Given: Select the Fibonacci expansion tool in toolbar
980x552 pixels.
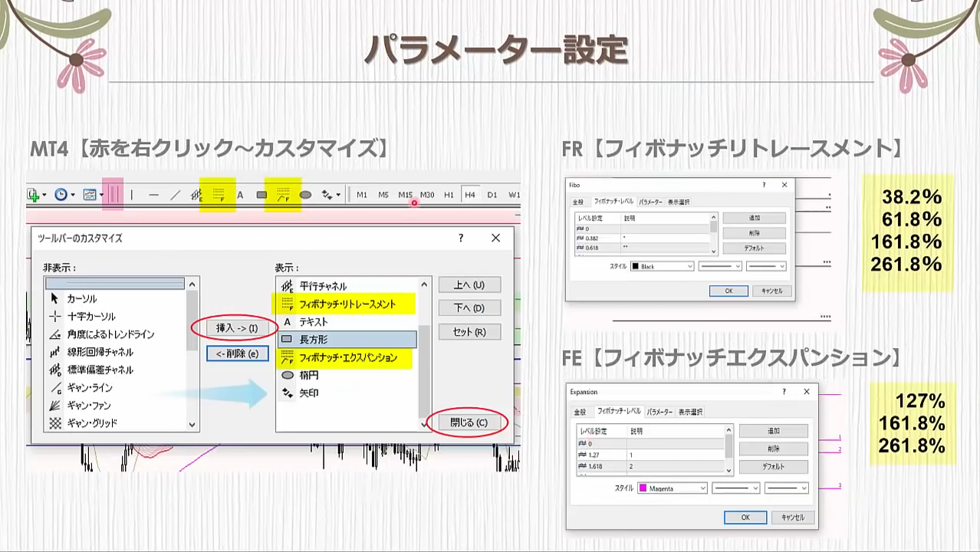Looking at the screenshot, I should click(283, 195).
